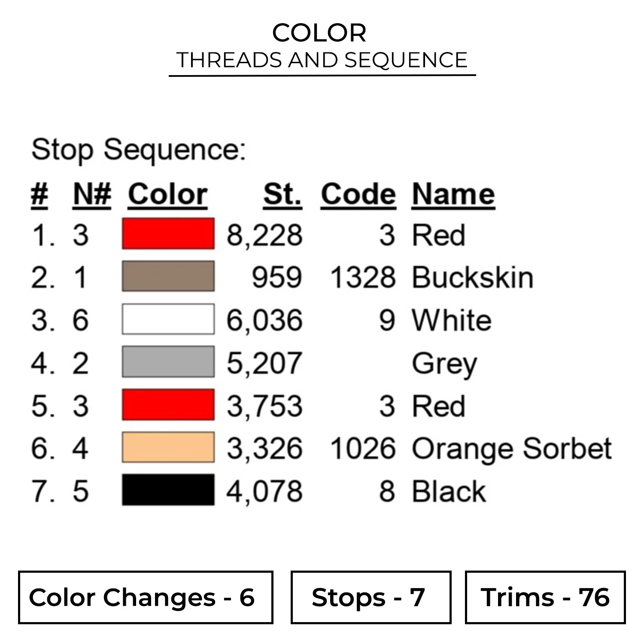Click the 'Trims - 76' box
This screenshot has width=644, height=644.
(545, 597)
